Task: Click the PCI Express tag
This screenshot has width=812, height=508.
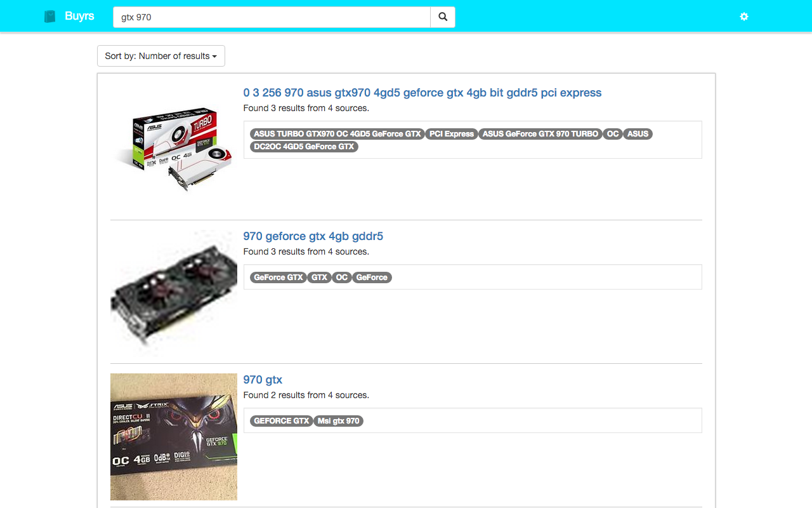Action: tap(452, 134)
